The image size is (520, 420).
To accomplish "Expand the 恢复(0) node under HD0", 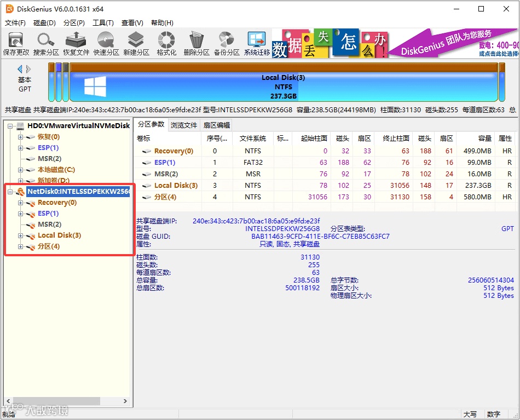I will [21, 137].
